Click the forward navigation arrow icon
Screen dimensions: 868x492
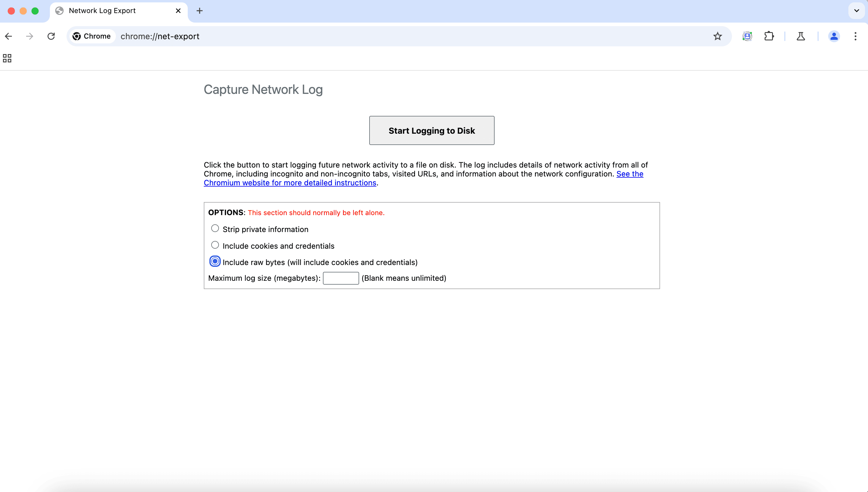[29, 36]
